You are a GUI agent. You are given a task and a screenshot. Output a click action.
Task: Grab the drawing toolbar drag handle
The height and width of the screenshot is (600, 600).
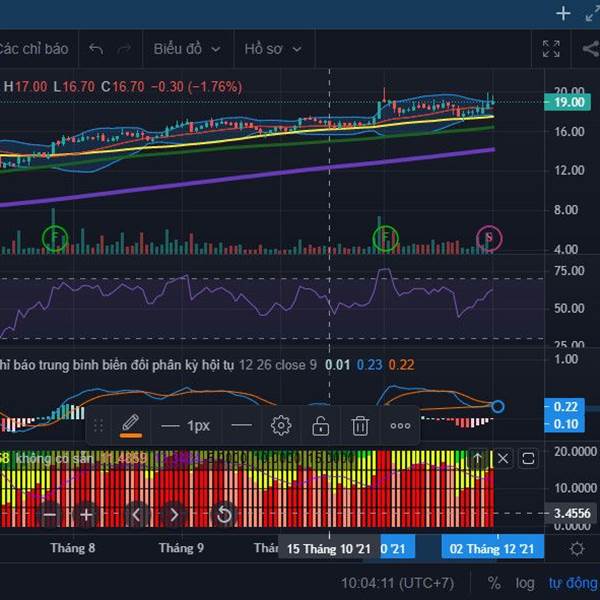click(x=98, y=426)
